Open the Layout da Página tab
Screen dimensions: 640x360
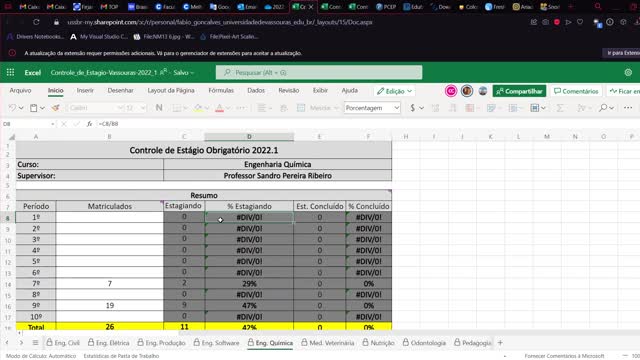pos(171,90)
